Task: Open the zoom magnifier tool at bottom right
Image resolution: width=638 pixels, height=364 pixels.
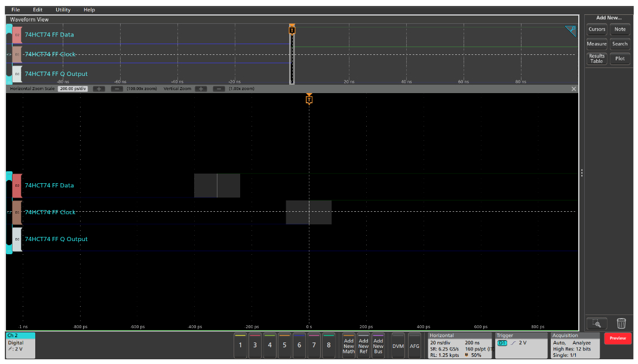Action: (x=597, y=323)
